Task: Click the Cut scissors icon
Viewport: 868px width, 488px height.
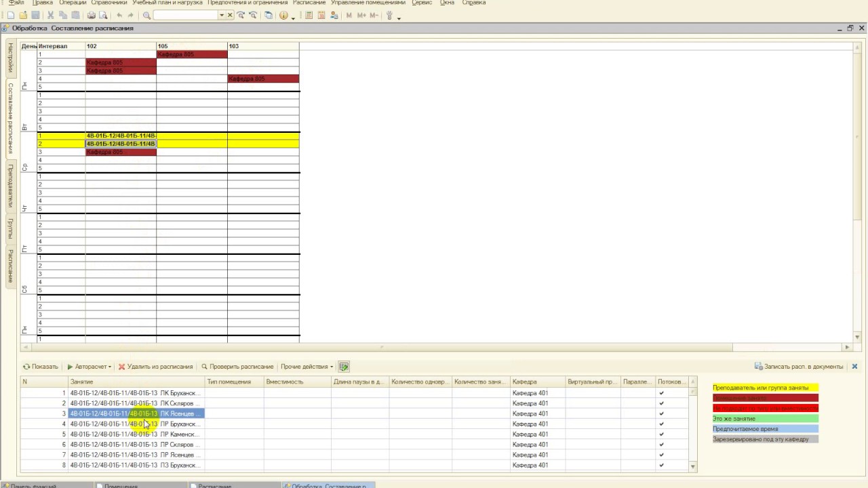Action: pyautogui.click(x=51, y=16)
